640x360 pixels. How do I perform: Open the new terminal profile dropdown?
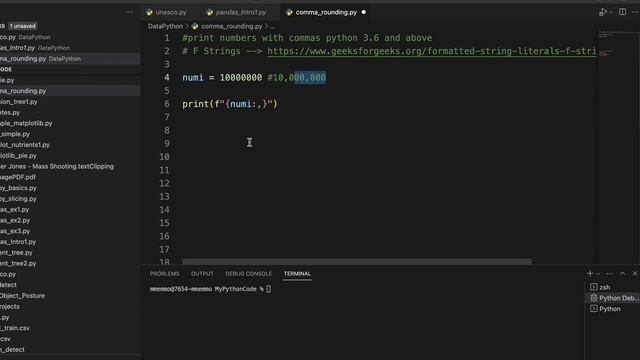click(598, 274)
